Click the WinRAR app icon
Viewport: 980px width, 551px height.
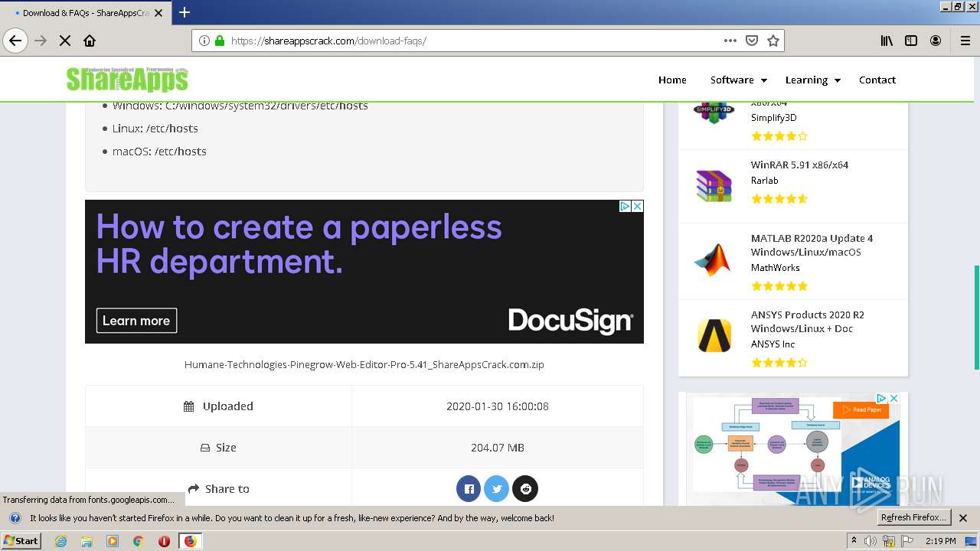714,186
